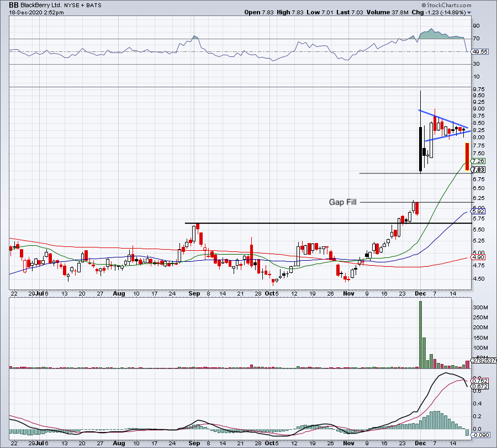Click the 300M volume axis label
This screenshot has width=497, height=448.
tap(480, 308)
